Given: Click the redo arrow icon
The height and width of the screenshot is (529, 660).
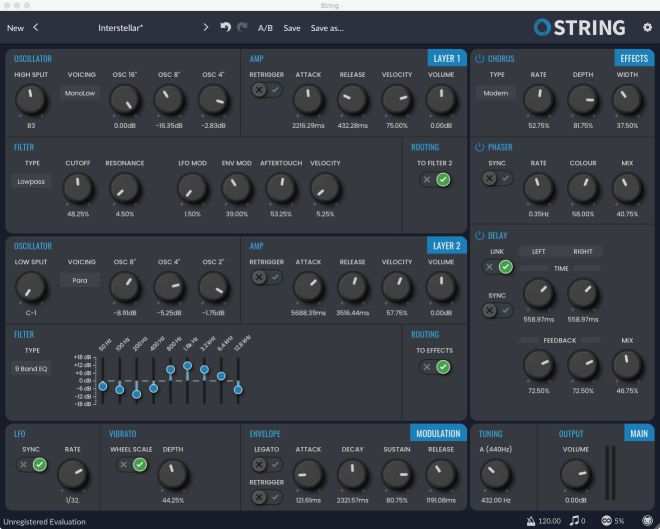Looking at the screenshot, I should (x=242, y=27).
